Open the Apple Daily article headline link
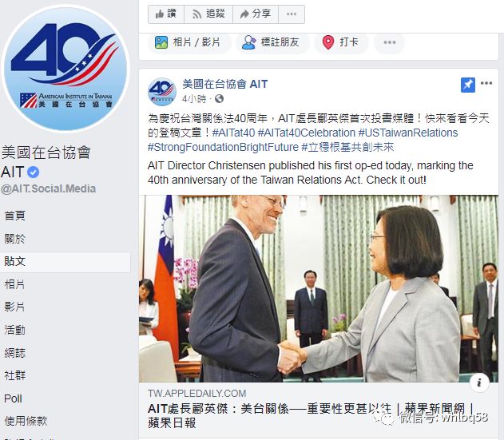 (x=310, y=415)
